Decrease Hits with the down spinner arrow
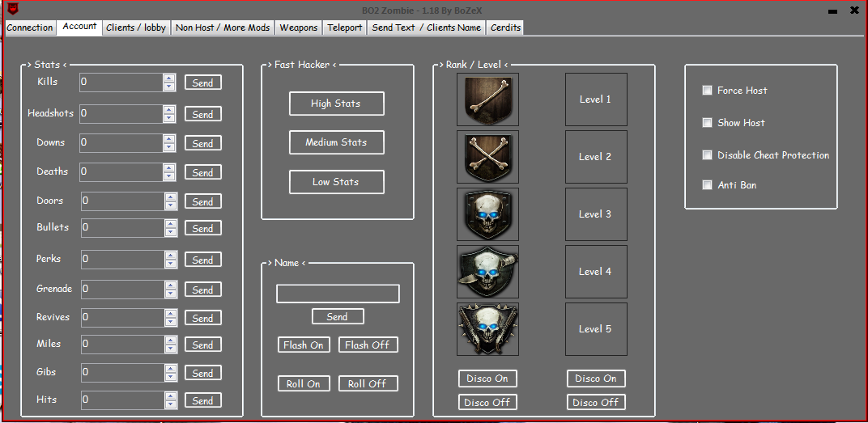 (171, 404)
